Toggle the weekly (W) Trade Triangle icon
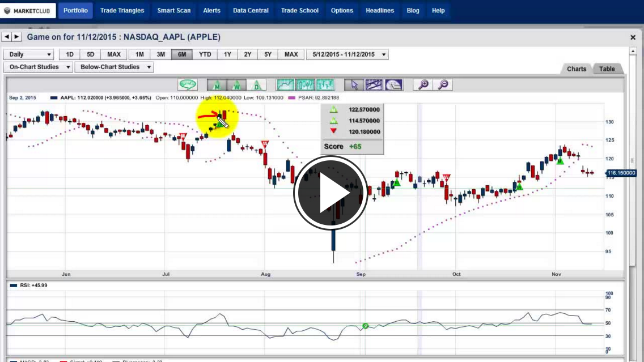Image resolution: width=644 pixels, height=362 pixels. click(x=236, y=85)
